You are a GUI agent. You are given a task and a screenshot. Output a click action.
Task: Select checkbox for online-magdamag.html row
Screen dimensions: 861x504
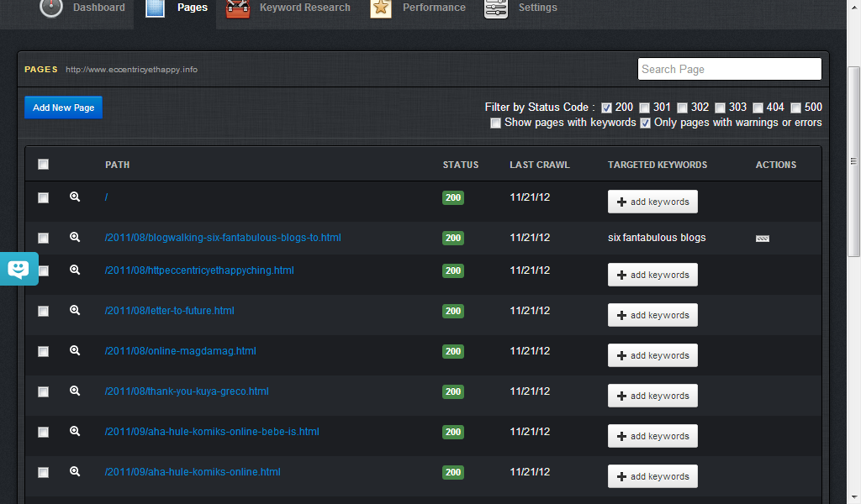click(44, 351)
